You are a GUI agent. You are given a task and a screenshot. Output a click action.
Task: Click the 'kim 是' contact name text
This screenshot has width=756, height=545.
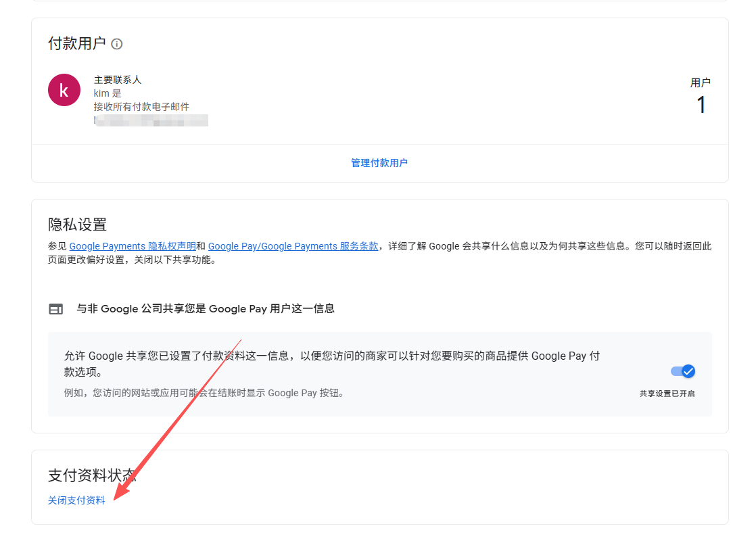coord(108,93)
